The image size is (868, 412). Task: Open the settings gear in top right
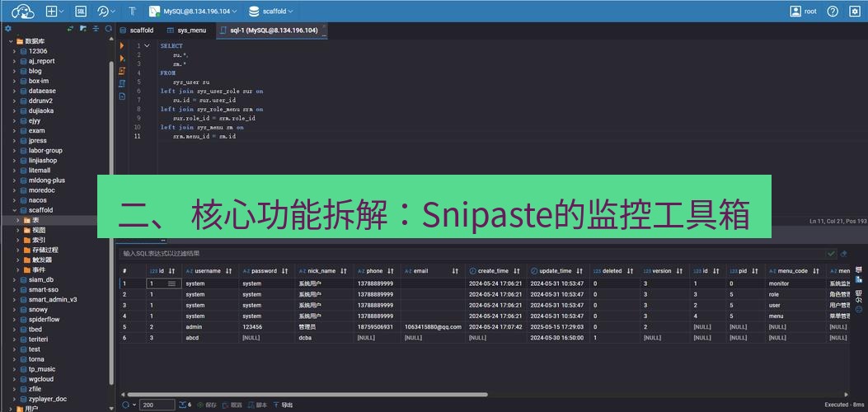pyautogui.click(x=855, y=11)
